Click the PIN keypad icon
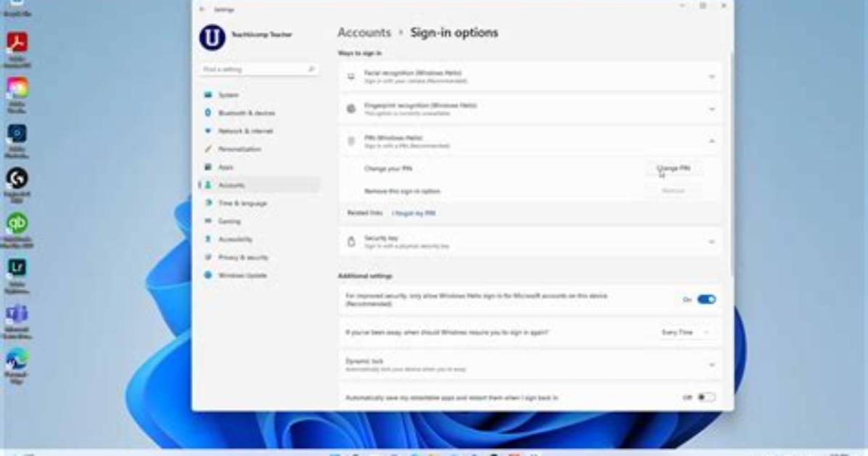Viewport: 868px width, 456px height. click(x=351, y=142)
